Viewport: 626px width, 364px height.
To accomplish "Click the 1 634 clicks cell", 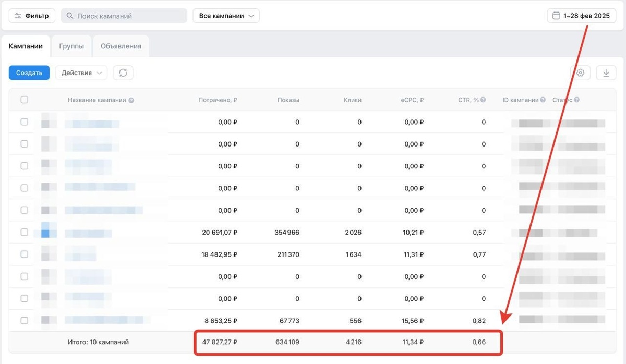I will (x=353, y=254).
